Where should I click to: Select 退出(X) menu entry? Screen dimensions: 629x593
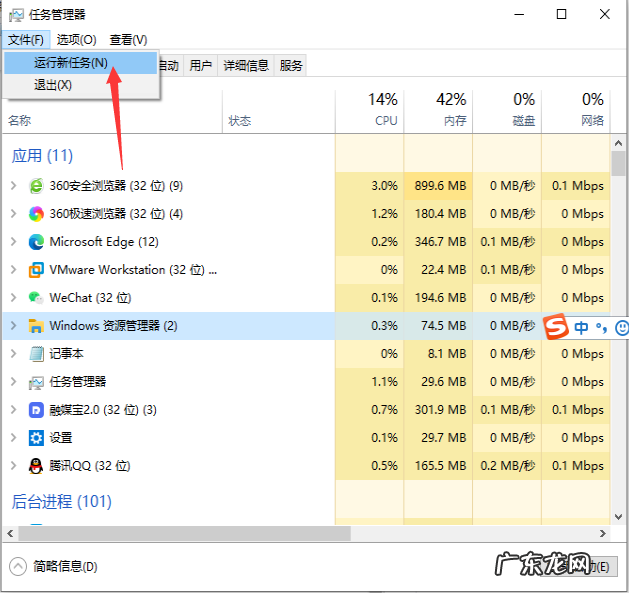click(81, 85)
